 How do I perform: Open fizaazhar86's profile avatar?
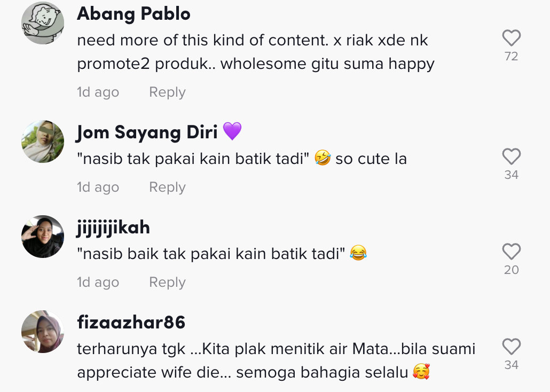click(x=43, y=332)
